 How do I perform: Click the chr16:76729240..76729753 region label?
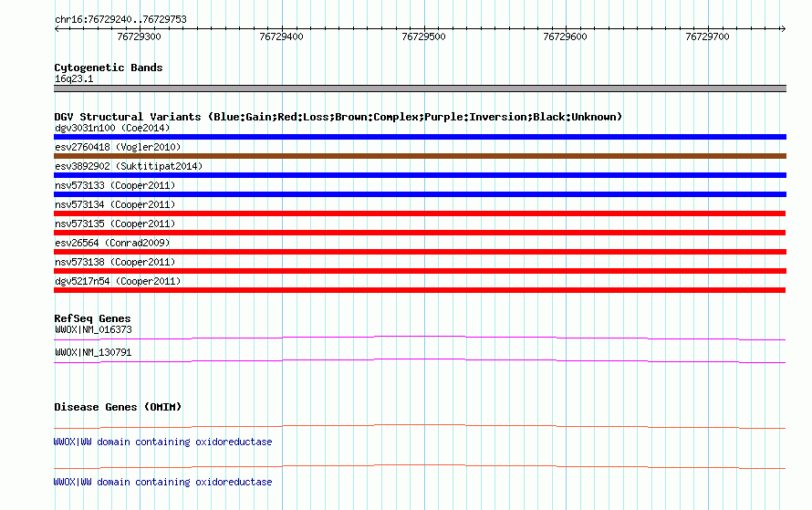click(x=120, y=20)
